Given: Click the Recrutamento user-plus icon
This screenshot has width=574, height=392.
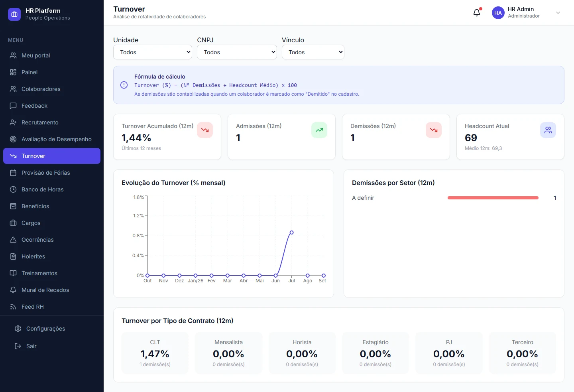Looking at the screenshot, I should [13, 122].
